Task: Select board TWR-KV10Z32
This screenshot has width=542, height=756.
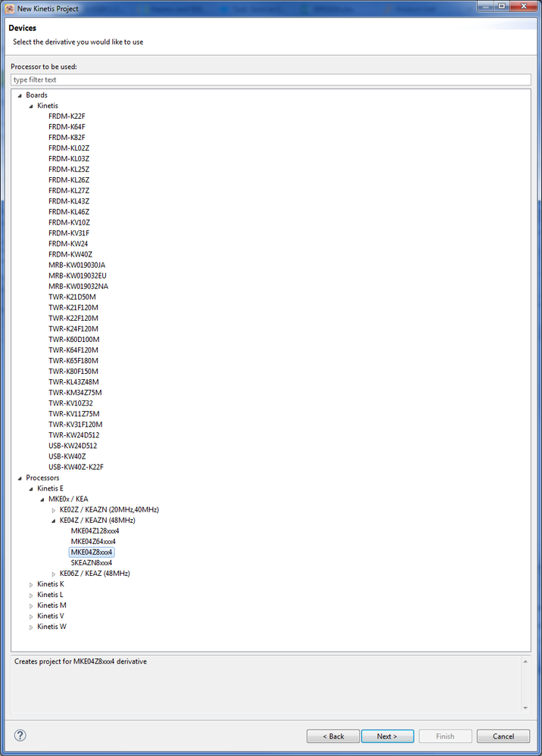Action: point(71,403)
